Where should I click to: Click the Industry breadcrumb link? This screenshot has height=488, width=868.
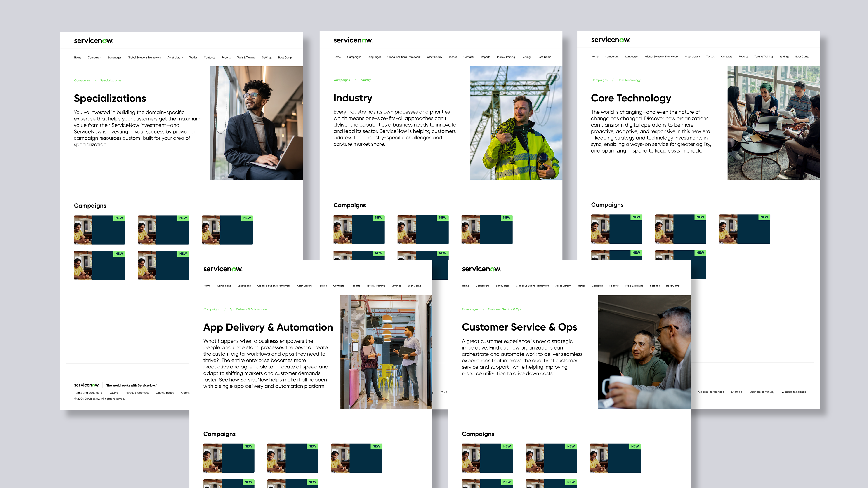(365, 80)
